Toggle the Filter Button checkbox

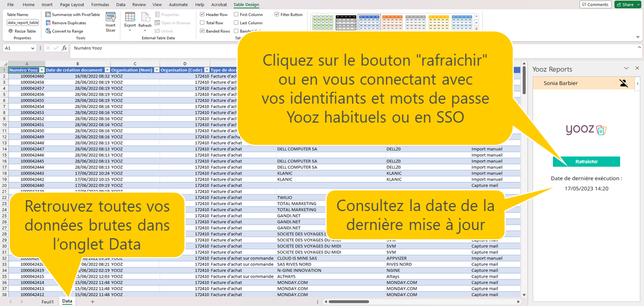(277, 14)
